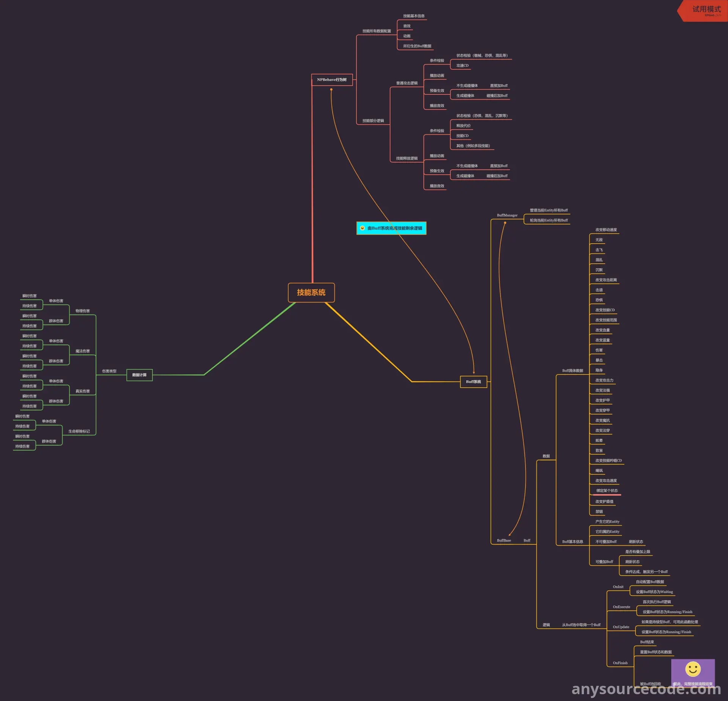Screen dimensions: 728x701
Task: Click the OnInit branch
Action: click(x=618, y=587)
